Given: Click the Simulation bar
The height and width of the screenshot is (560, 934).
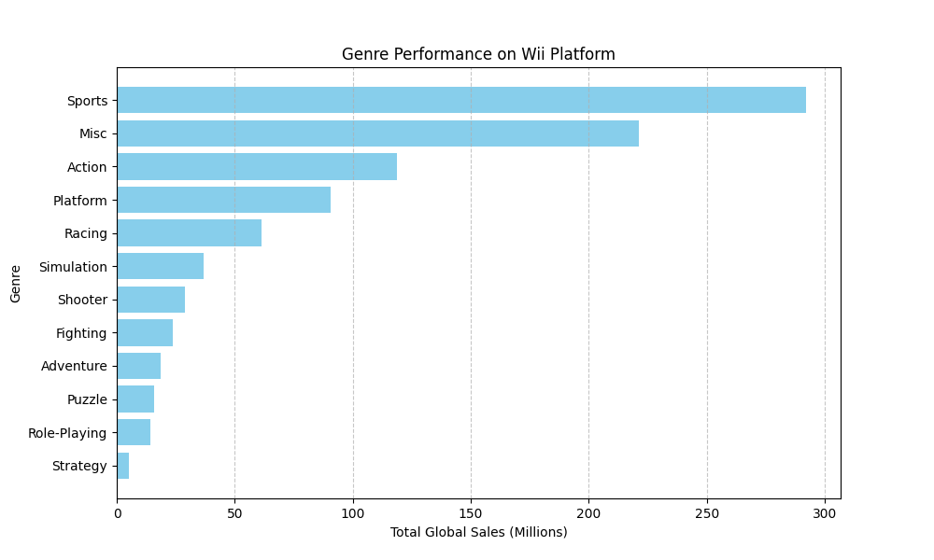Looking at the screenshot, I should (x=160, y=266).
